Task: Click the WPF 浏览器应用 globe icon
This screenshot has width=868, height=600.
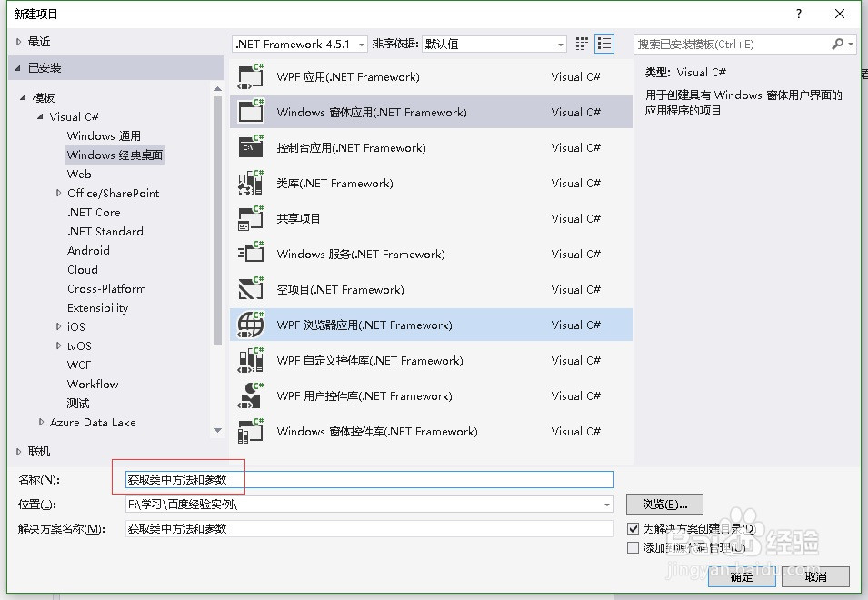Action: click(250, 325)
